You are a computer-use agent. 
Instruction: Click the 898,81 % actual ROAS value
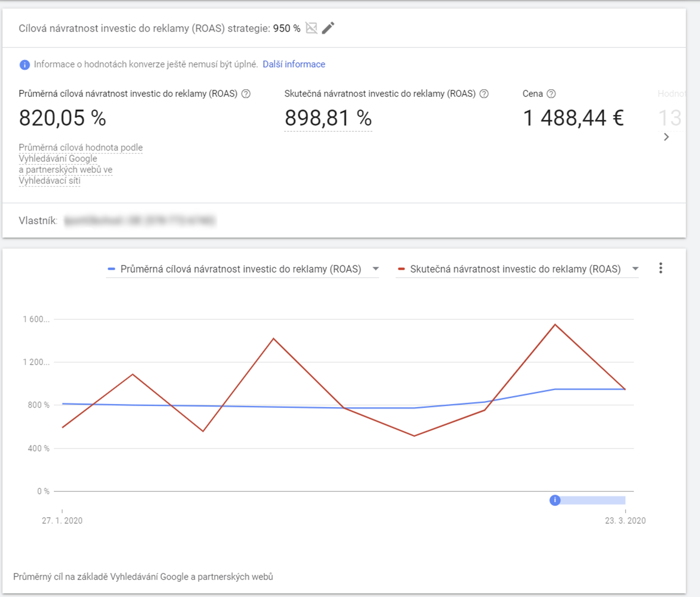coord(328,118)
